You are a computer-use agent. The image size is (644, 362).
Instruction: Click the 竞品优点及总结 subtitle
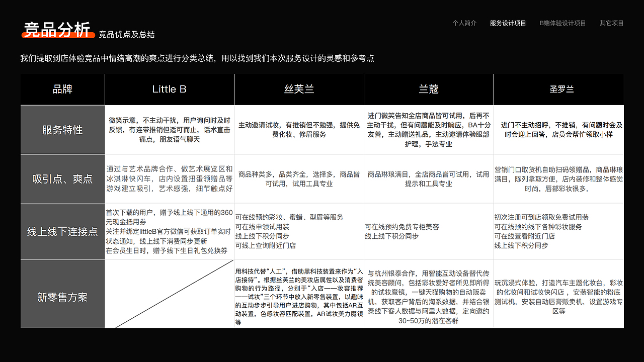point(126,35)
